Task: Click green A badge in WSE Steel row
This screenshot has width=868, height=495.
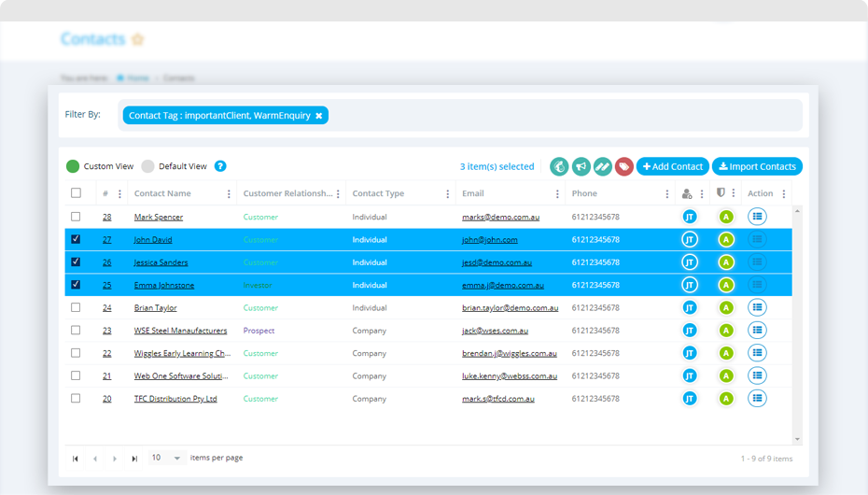Action: [726, 330]
